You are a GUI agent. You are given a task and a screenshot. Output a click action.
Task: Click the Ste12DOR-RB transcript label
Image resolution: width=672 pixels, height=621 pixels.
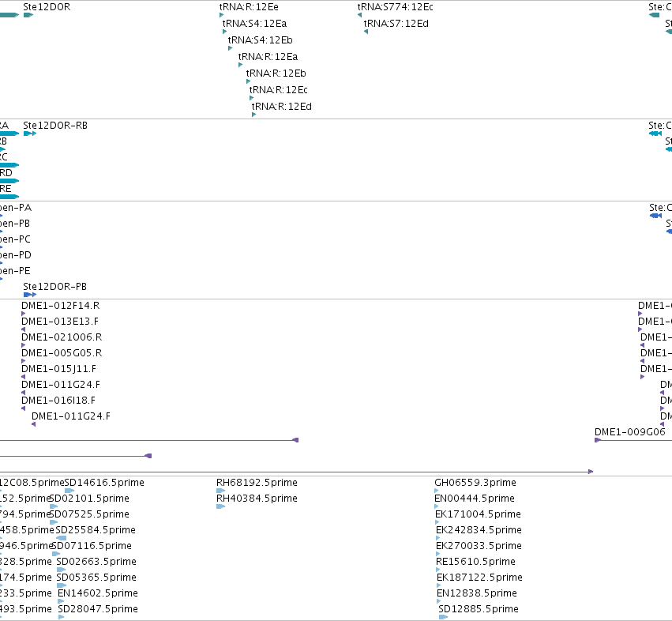(x=55, y=126)
